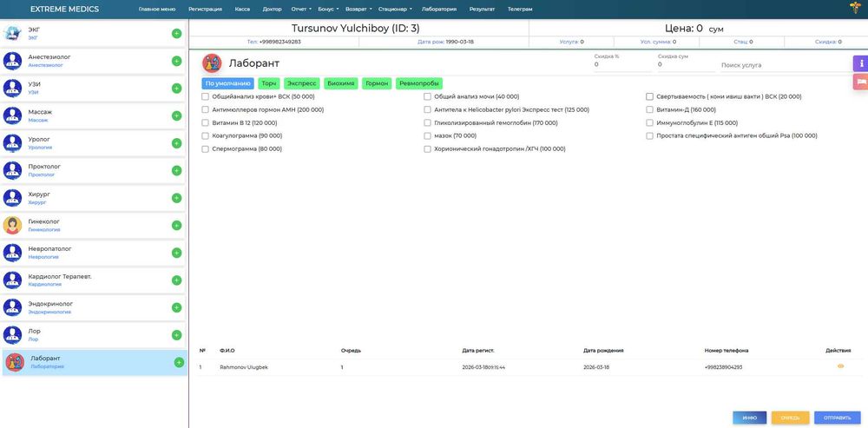Image resolution: width=868 pixels, height=428 pixels.
Task: Open the Отчет dropdown menu
Action: [x=301, y=10]
